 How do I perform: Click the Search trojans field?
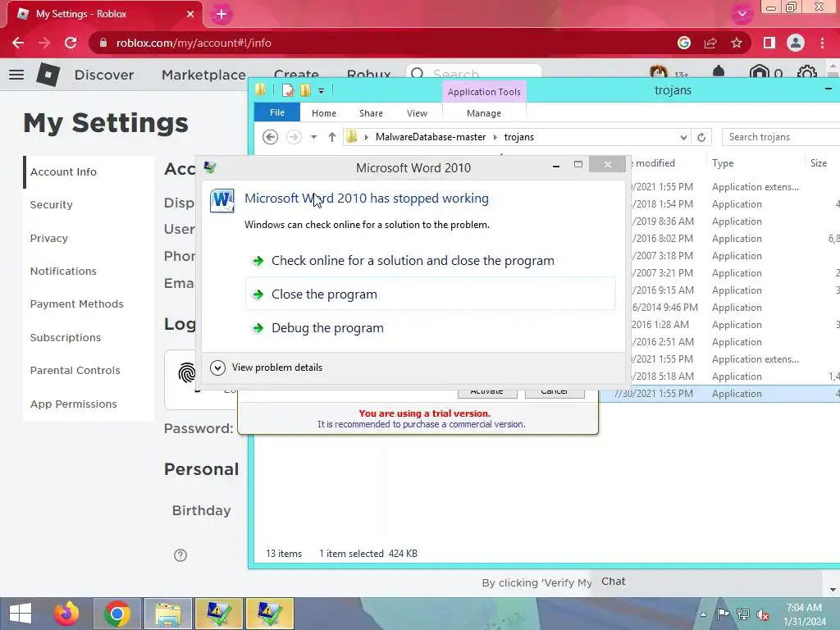[x=781, y=137]
